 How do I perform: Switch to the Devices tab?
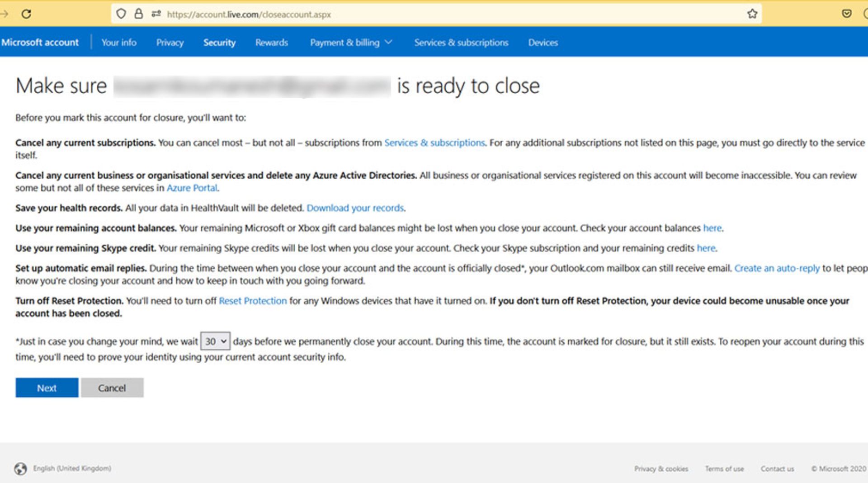pyautogui.click(x=542, y=43)
